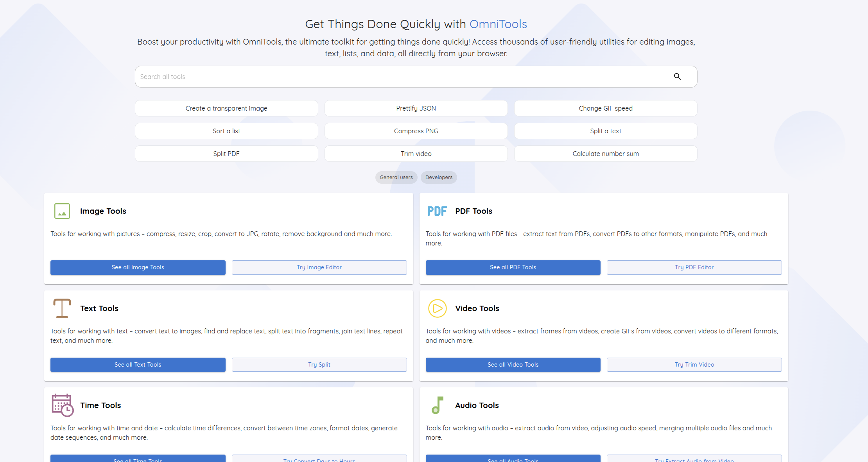Click the Video Tools play icon
This screenshot has width=868, height=462.
click(x=437, y=308)
